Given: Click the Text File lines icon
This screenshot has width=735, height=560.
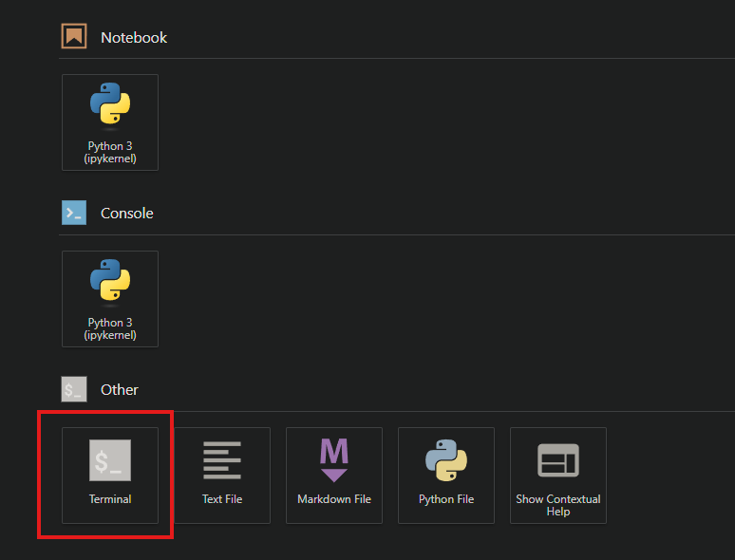Looking at the screenshot, I should click(x=222, y=460).
